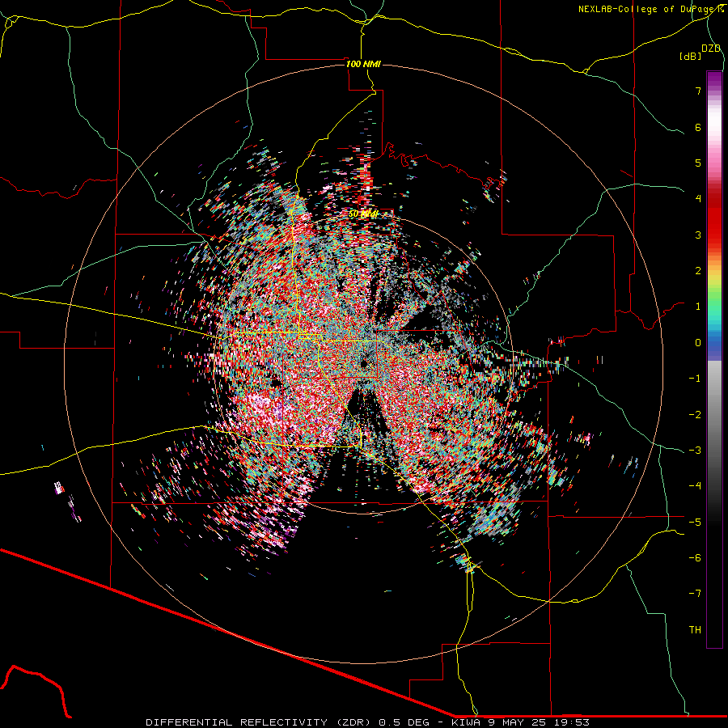Viewport: 728px width, 728px height.
Task: Click the [dB] units label above color scale
Action: (x=690, y=56)
